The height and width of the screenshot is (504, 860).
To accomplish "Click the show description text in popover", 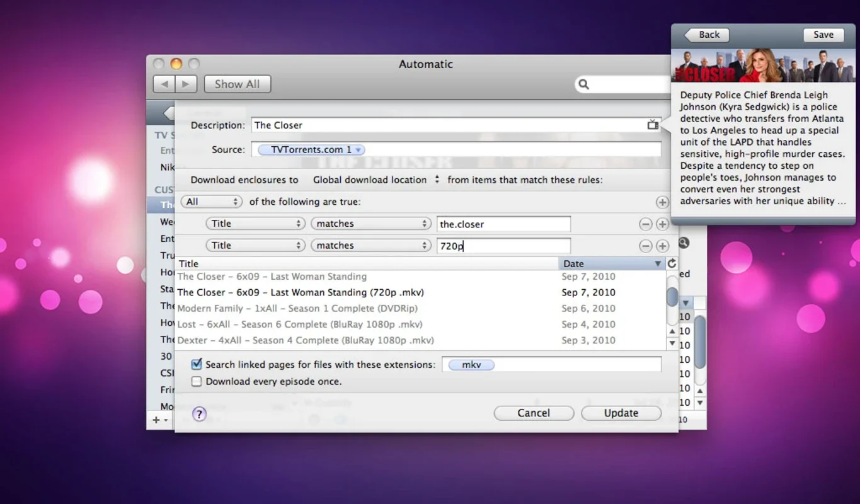I will [x=762, y=148].
